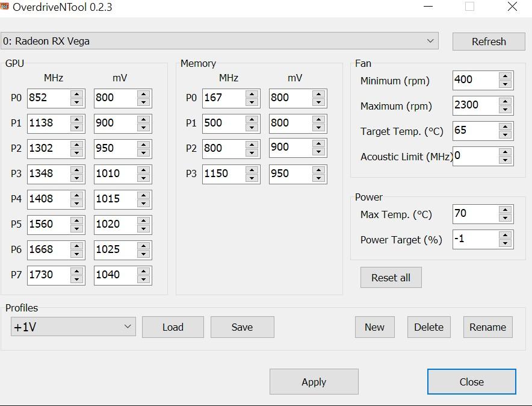
Task: Increase GPU P2 MHz with up arrow
Action: pos(77,145)
